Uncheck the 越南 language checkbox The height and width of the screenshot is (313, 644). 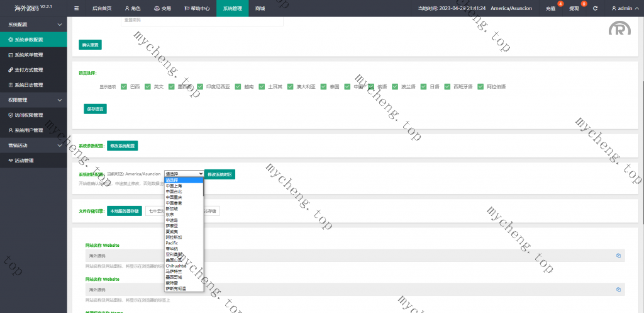click(238, 86)
